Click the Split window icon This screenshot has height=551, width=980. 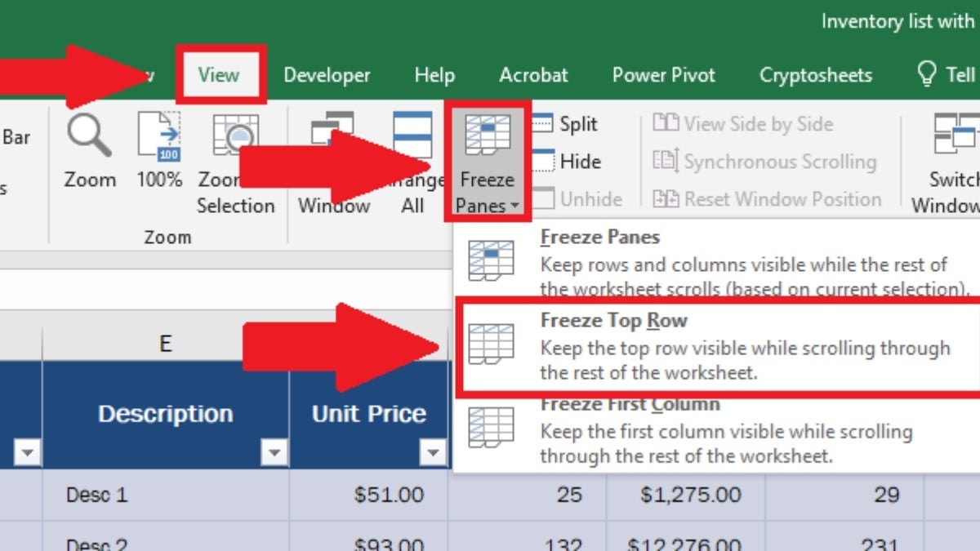[x=544, y=124]
